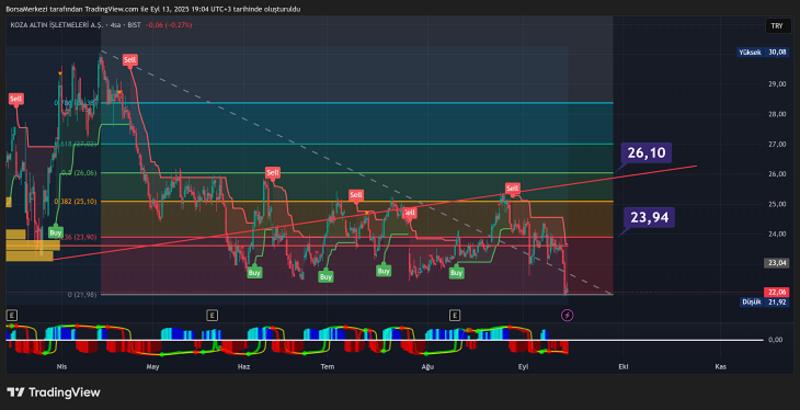800x410 pixels.
Task: Click the Buy signal beside the yellow volume blocks
Action: tap(55, 232)
